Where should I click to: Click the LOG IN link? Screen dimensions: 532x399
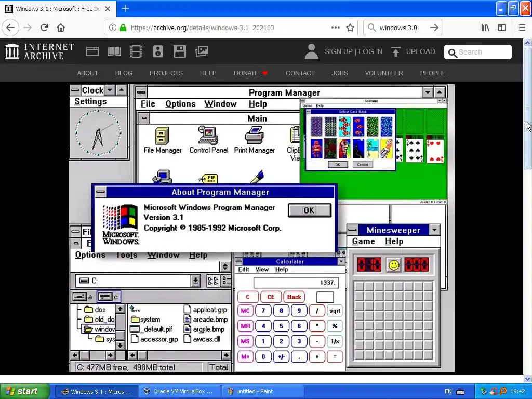(370, 51)
